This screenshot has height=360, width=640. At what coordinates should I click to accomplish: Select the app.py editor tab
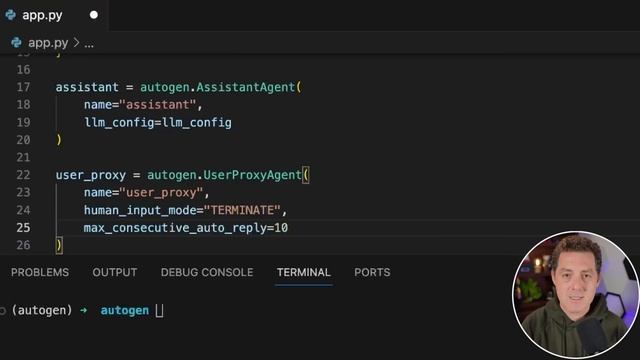click(x=54, y=15)
